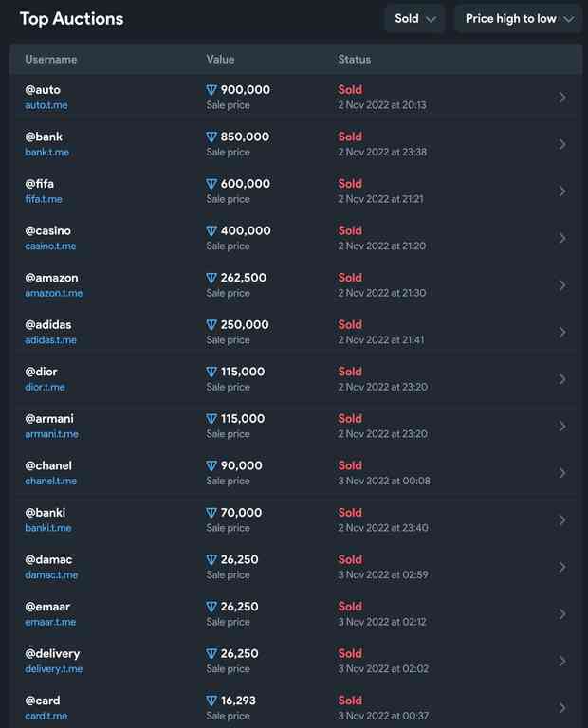Click the Status column header

pyautogui.click(x=355, y=60)
